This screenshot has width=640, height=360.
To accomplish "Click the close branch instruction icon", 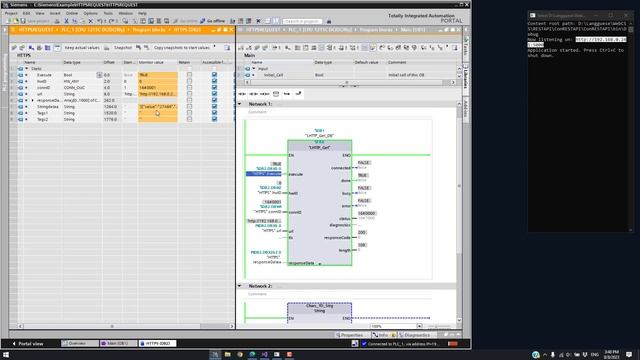I will click(x=298, y=94).
